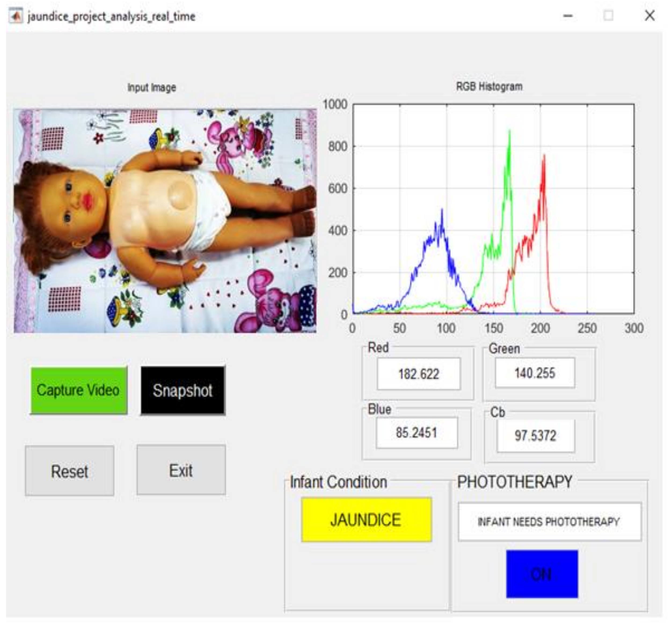The width and height of the screenshot is (672, 626).
Task: Click the Red value field showing 182.622
Action: [x=418, y=374]
